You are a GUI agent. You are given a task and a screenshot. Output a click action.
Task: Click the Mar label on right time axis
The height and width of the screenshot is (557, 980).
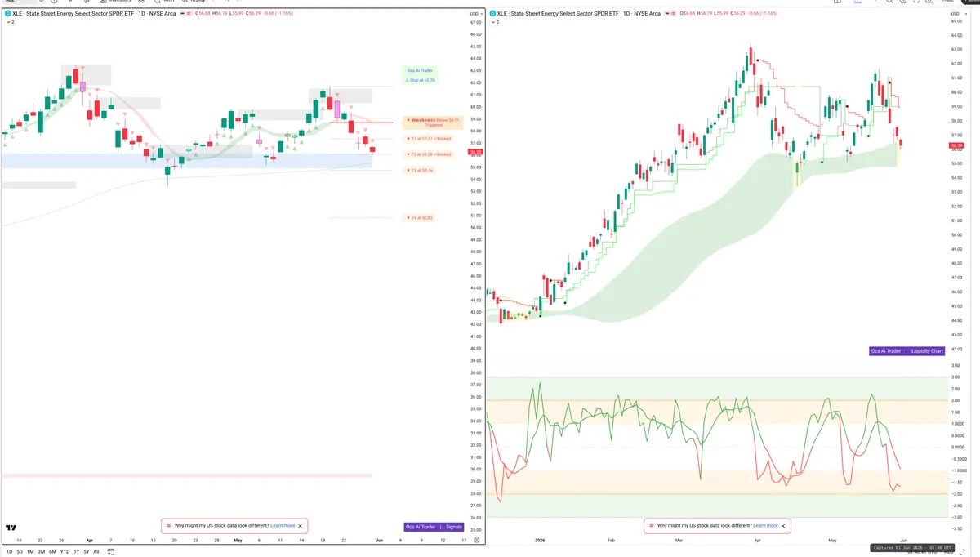pos(679,541)
